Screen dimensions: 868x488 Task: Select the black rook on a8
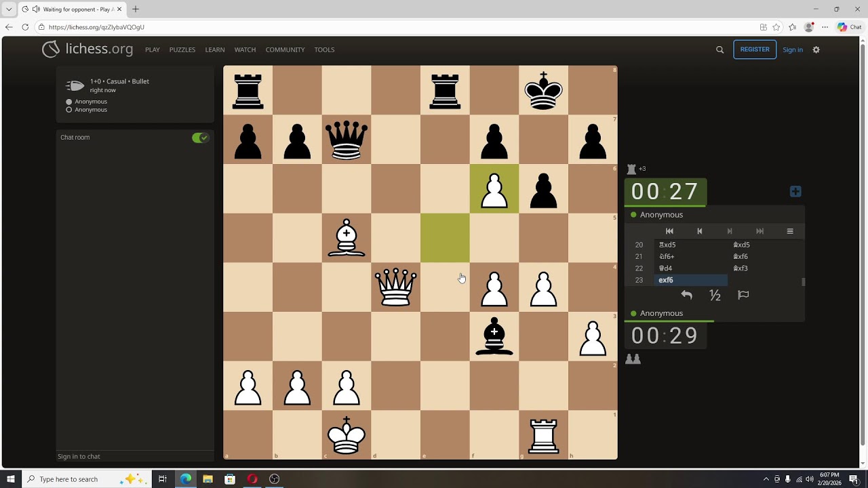[x=248, y=90]
